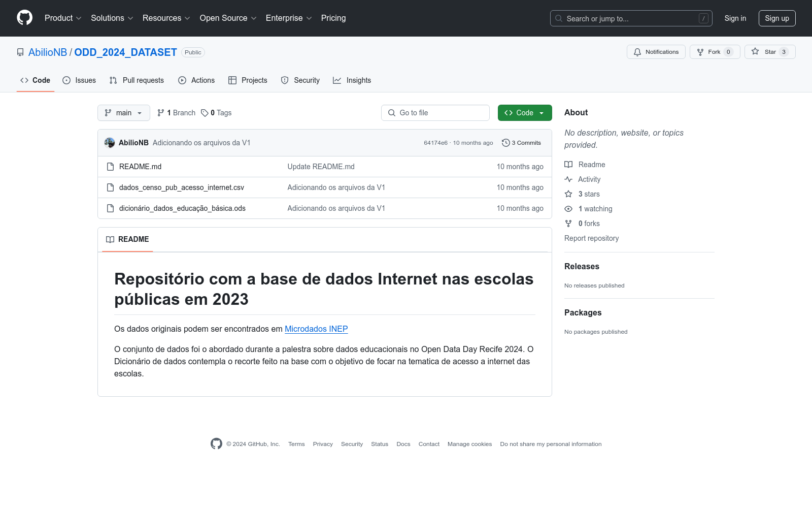Click the slash shortcut key icon
Image resolution: width=812 pixels, height=508 pixels.
[x=703, y=18]
